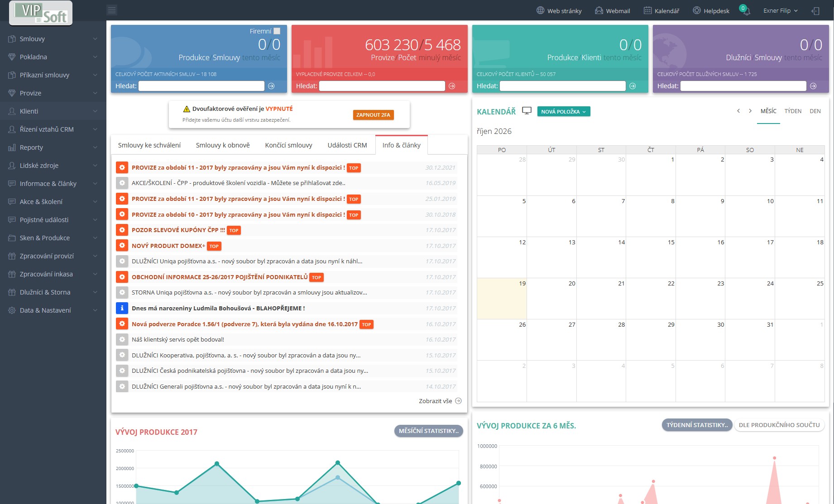The image size is (834, 504).
Task: Expand Provize in the sidebar
Action: [x=53, y=93]
